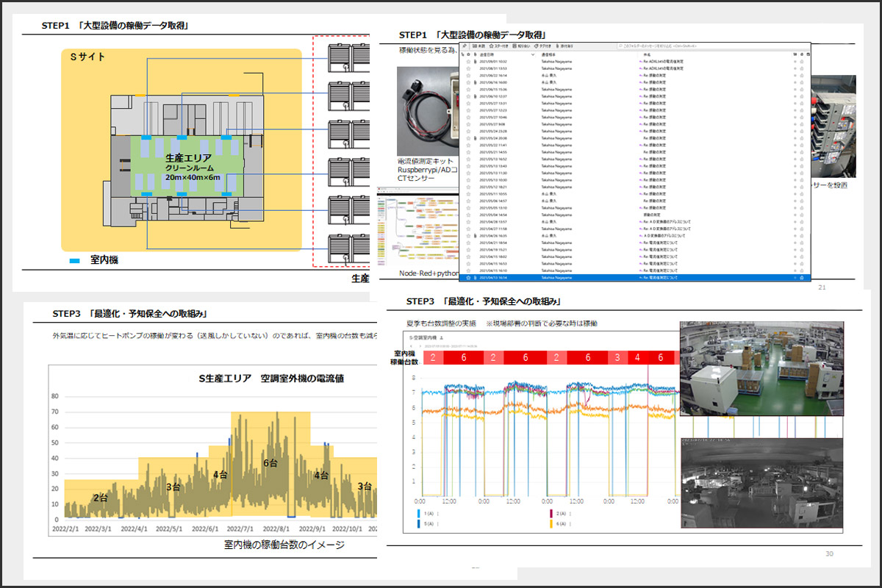Star the highlighted 2021/04/13 16:14 message
This screenshot has height=588, width=882.
tap(468, 278)
